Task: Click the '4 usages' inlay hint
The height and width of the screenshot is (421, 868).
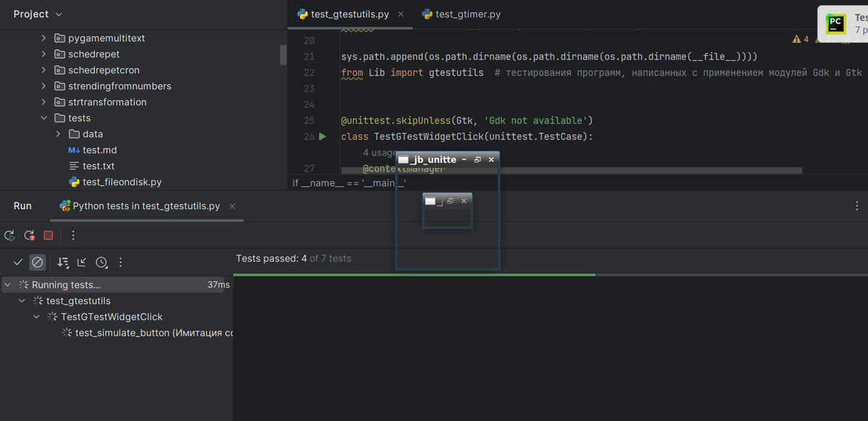Action: pos(379,153)
